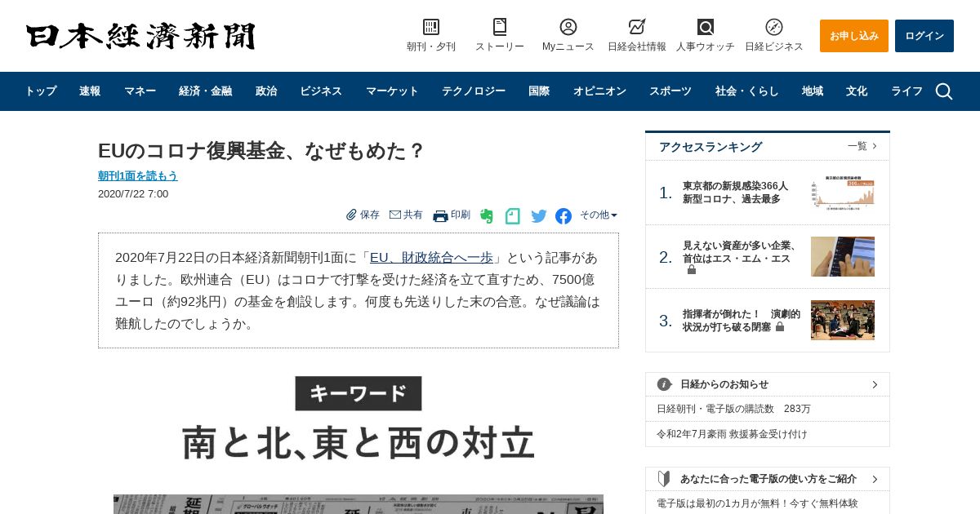Open ranking article 指揮者が倒れた！
The width and height of the screenshot is (980, 514).
pos(742,321)
